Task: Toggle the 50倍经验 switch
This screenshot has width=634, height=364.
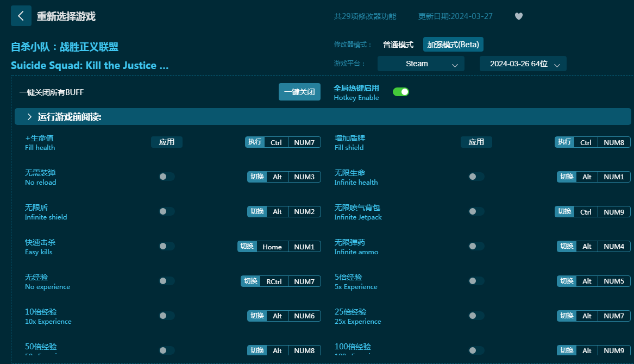Action: (x=167, y=350)
